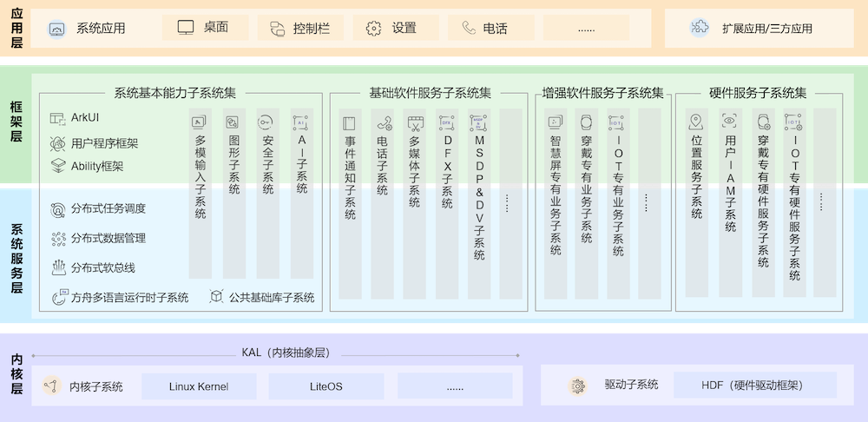Click the icon above 智慧屏专有业务子系统
The image size is (868, 422).
click(556, 122)
